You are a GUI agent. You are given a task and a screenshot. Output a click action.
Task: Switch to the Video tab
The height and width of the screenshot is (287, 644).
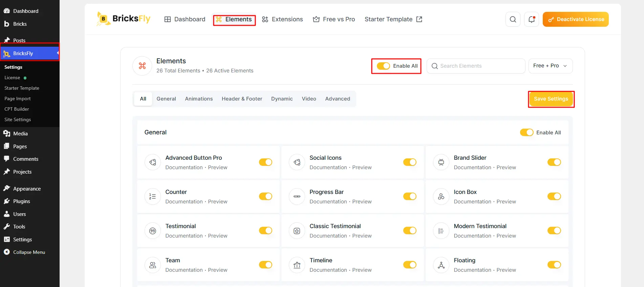(309, 99)
